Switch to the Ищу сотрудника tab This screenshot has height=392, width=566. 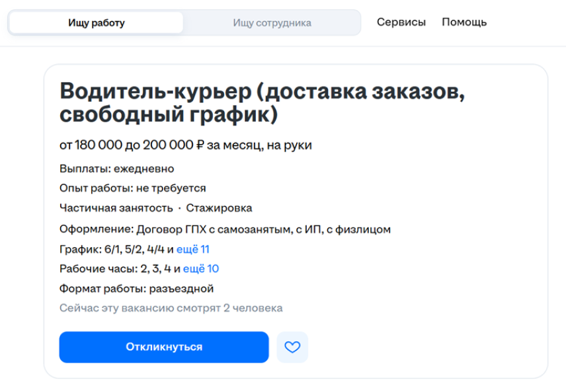coord(272,22)
